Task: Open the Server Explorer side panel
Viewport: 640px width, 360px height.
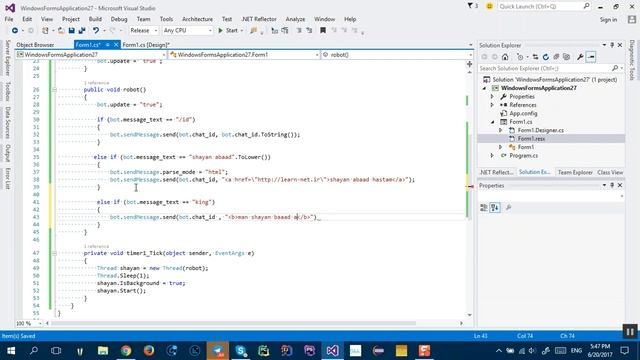Action: [7, 58]
